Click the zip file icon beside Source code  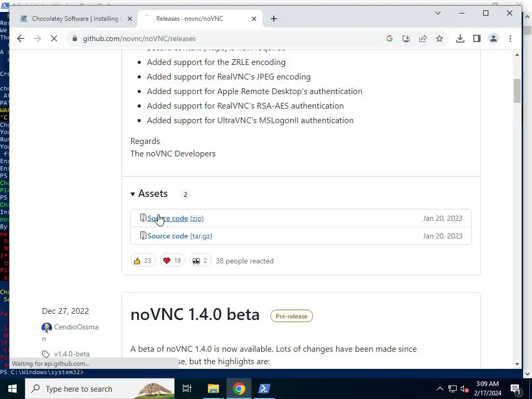(x=143, y=218)
